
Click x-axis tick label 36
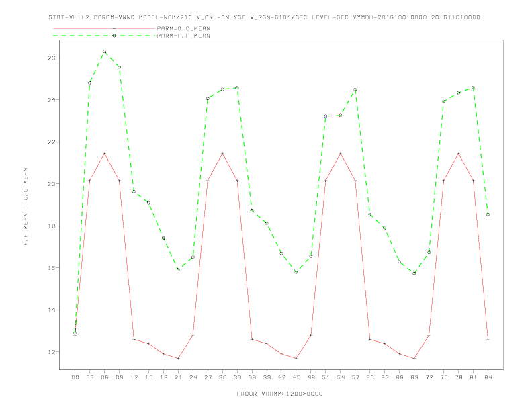[x=252, y=377]
